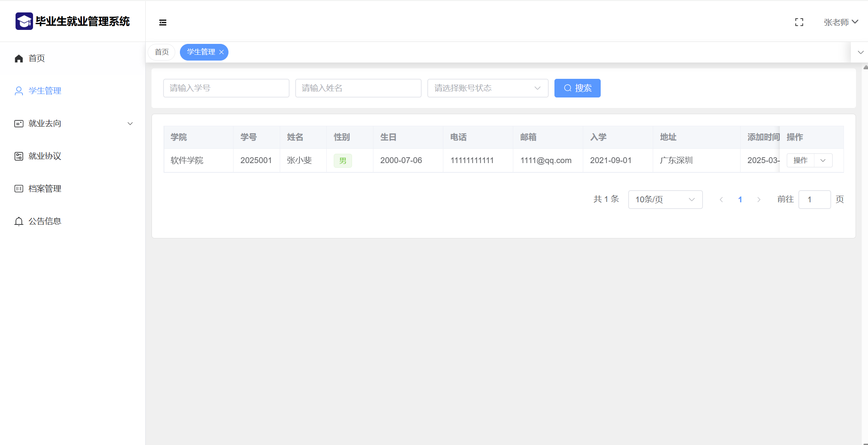Screen dimensions: 868x445
Task: Open the 10条/页 page size dropdown
Action: tap(665, 200)
